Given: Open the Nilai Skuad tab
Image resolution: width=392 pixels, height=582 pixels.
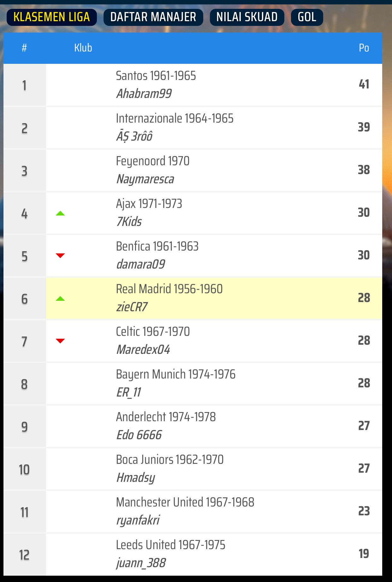Looking at the screenshot, I should (x=247, y=17).
